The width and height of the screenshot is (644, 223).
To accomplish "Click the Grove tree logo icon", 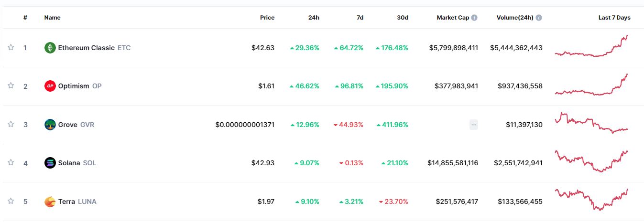I will point(50,125).
